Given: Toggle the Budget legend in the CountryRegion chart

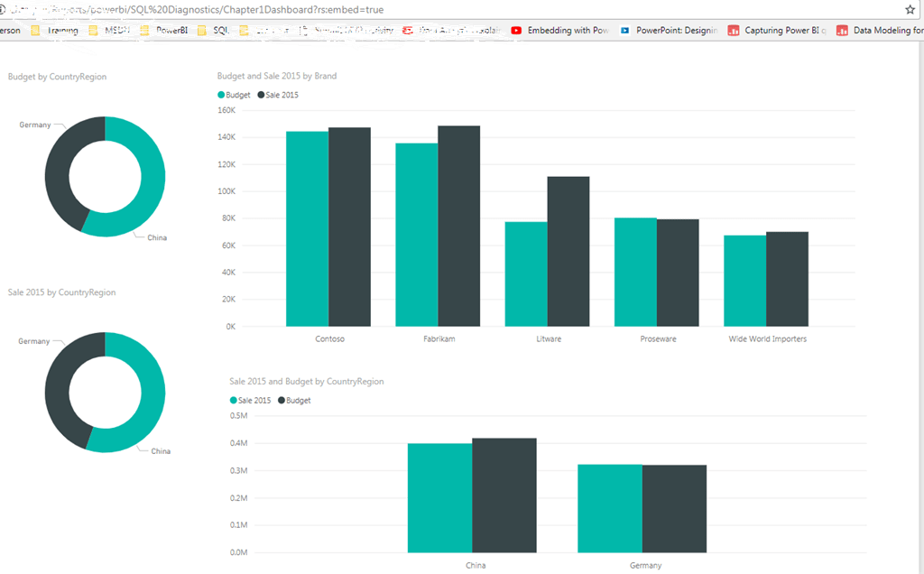Looking at the screenshot, I should (x=294, y=399).
